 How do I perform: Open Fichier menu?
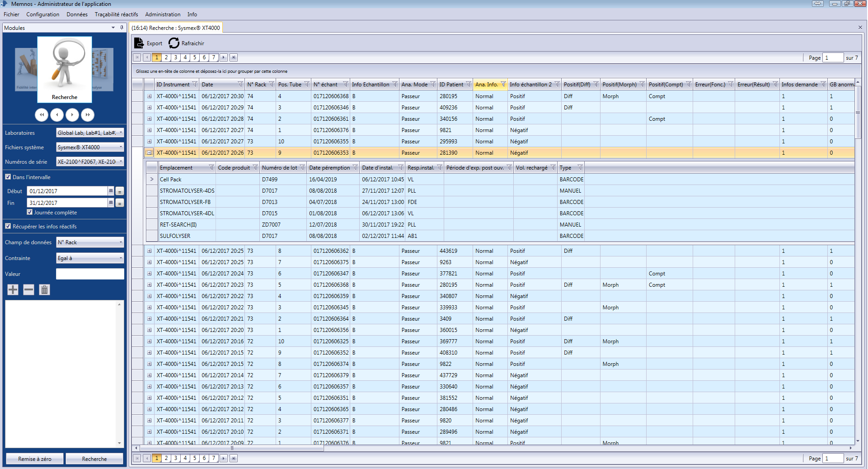[11, 14]
